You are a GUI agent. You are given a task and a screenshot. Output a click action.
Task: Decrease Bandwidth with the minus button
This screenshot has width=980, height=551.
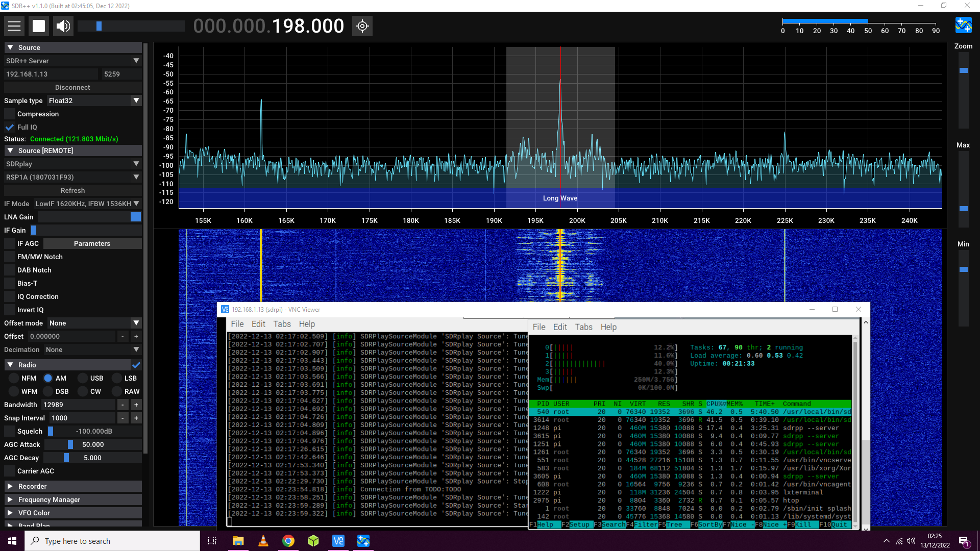[x=122, y=405]
